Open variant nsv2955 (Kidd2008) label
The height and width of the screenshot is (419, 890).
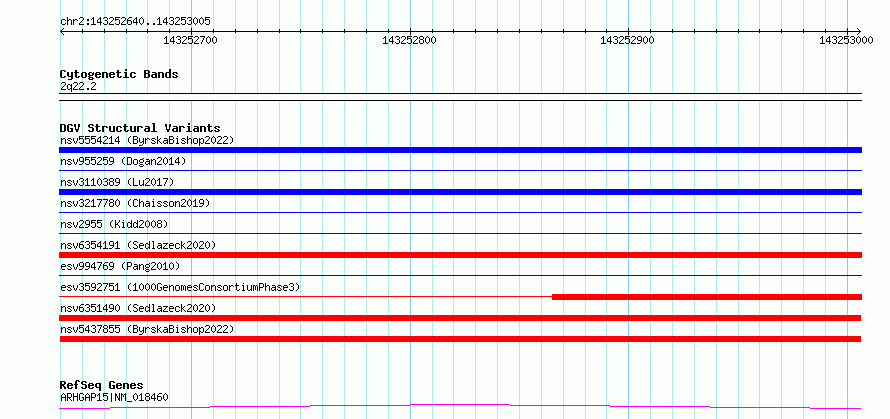coord(114,224)
